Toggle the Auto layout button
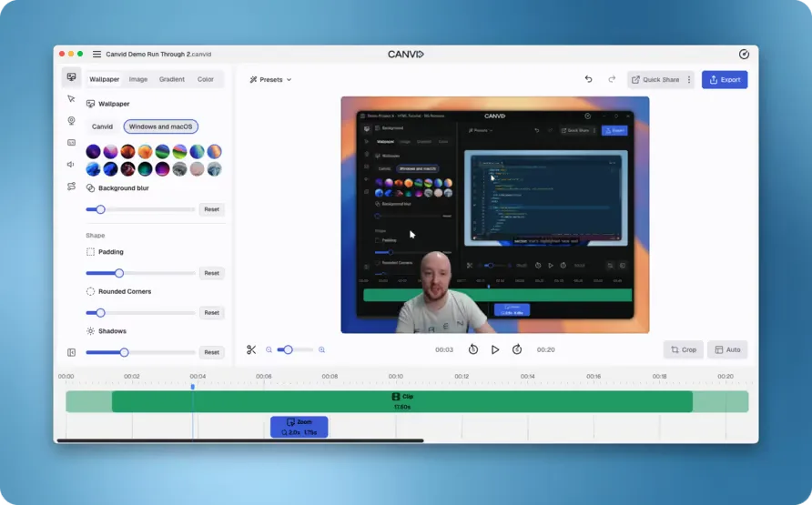The height and width of the screenshot is (505, 812). coord(726,349)
